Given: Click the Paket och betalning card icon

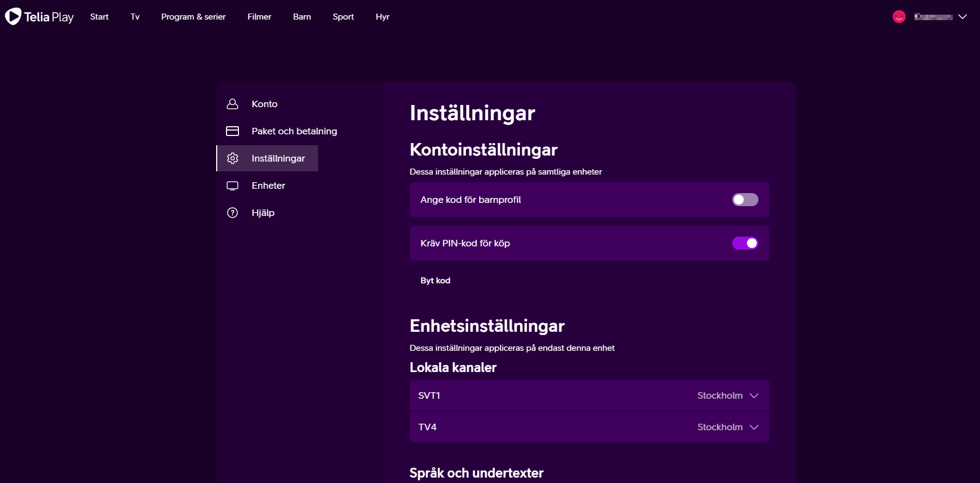Looking at the screenshot, I should [232, 131].
